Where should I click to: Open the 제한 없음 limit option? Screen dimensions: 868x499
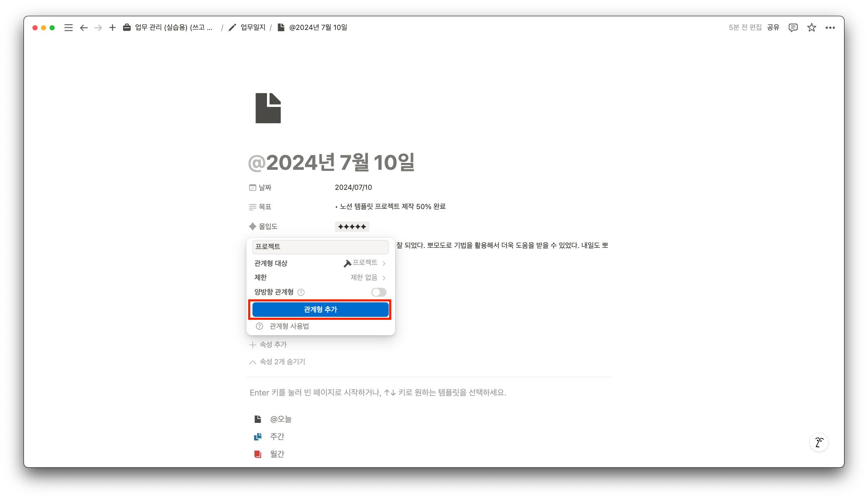coord(367,278)
